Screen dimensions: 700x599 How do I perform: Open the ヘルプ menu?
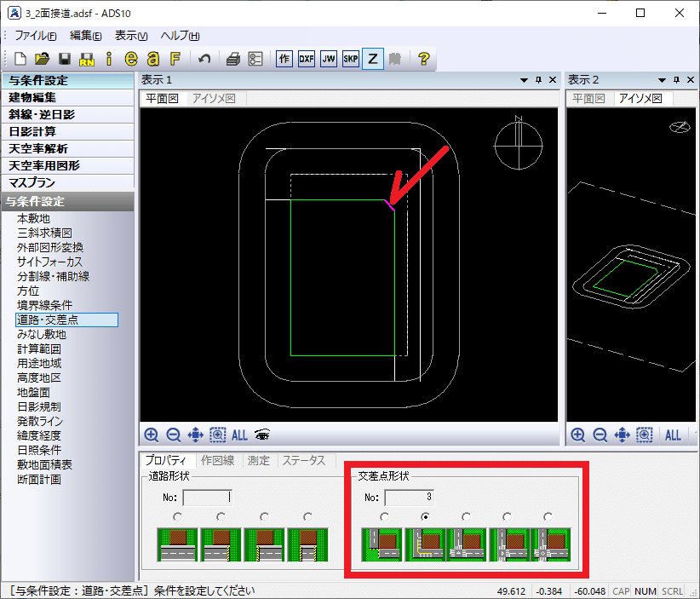(180, 36)
